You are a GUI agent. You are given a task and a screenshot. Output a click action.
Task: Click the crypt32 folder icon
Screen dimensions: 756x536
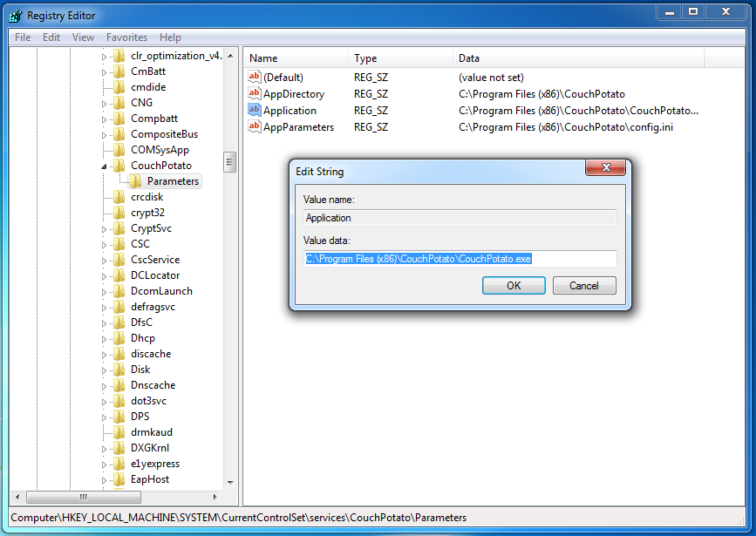tap(119, 213)
